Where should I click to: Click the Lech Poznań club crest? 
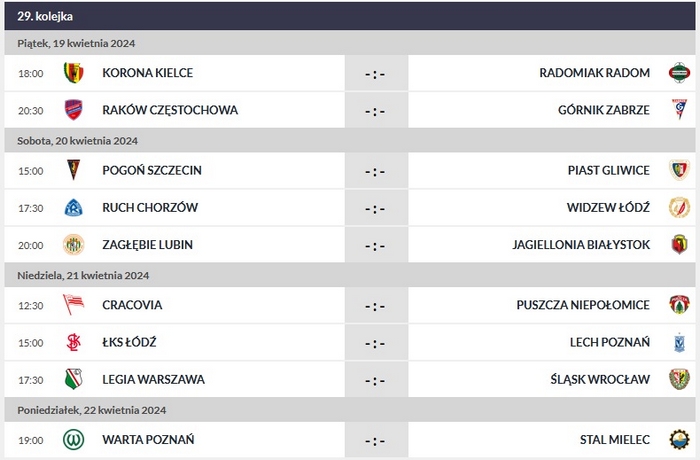(x=679, y=343)
